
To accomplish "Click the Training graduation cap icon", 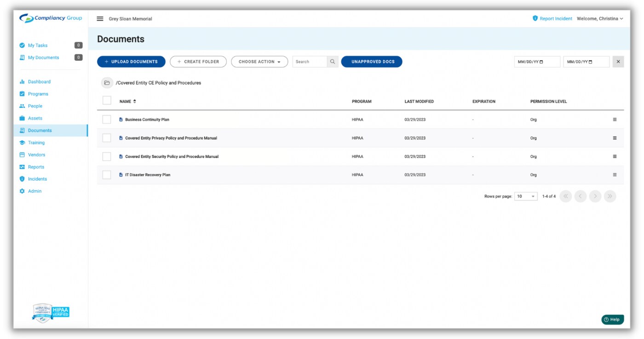I will pyautogui.click(x=22, y=143).
